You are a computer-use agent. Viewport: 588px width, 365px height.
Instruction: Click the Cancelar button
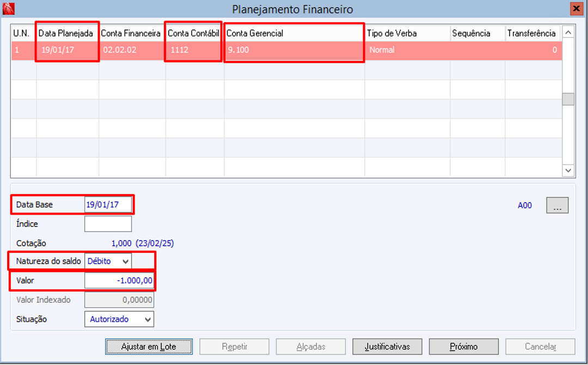[x=541, y=346]
